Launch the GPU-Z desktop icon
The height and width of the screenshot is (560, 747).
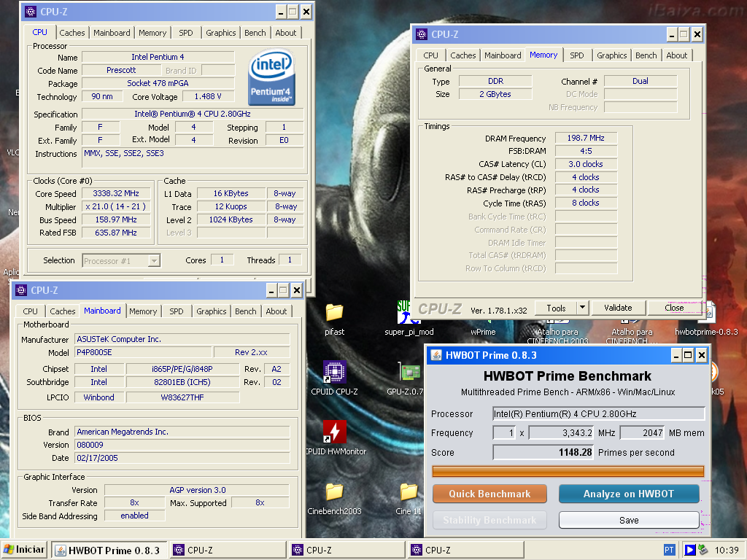[410, 372]
